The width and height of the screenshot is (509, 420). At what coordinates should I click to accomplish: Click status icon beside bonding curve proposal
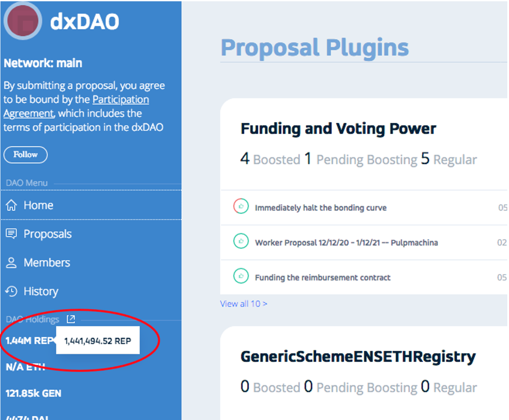(x=241, y=207)
